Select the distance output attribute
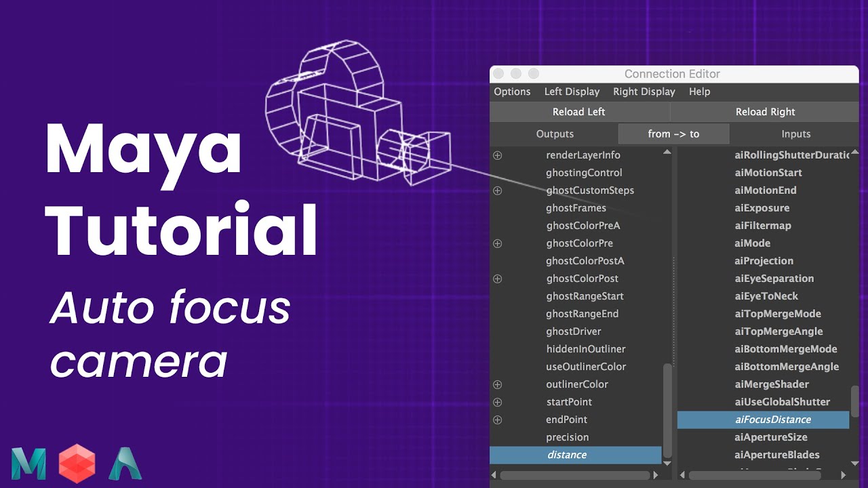This screenshot has height=488, width=868. click(575, 455)
